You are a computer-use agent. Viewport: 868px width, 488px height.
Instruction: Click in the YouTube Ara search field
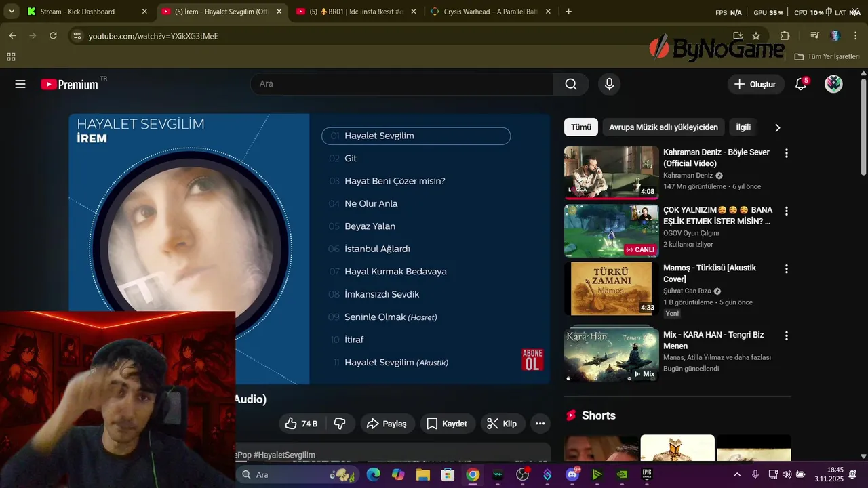401,84
